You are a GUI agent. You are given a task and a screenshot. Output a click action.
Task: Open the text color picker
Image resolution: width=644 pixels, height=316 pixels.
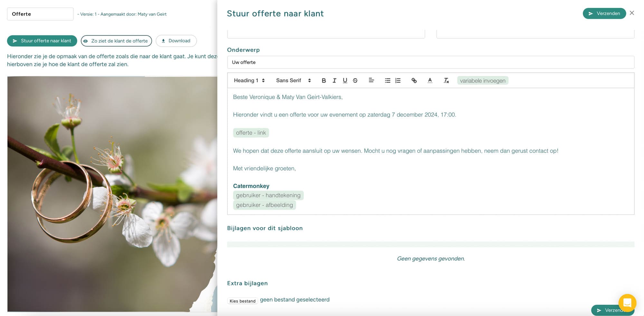pos(430,81)
